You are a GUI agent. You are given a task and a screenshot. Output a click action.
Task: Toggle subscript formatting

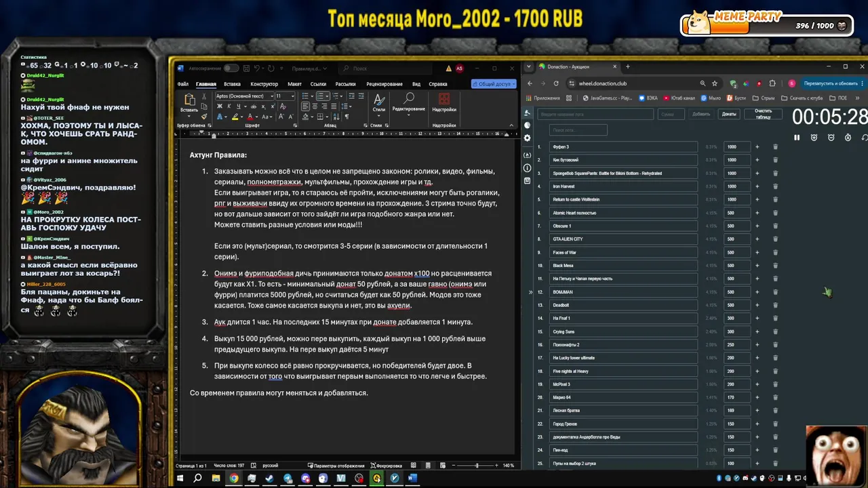[x=264, y=106]
